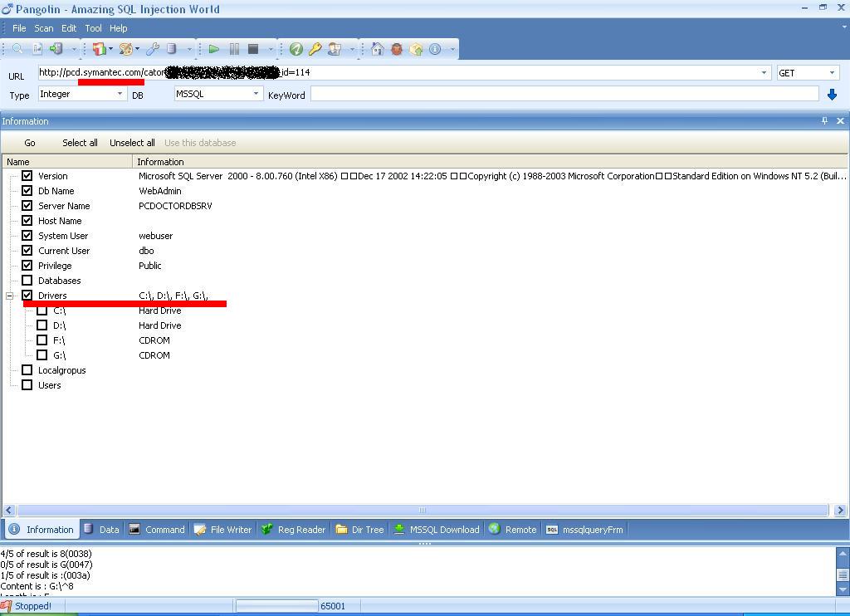Open the Tool menu
Image resolution: width=850 pixels, height=616 pixels.
coord(93,28)
